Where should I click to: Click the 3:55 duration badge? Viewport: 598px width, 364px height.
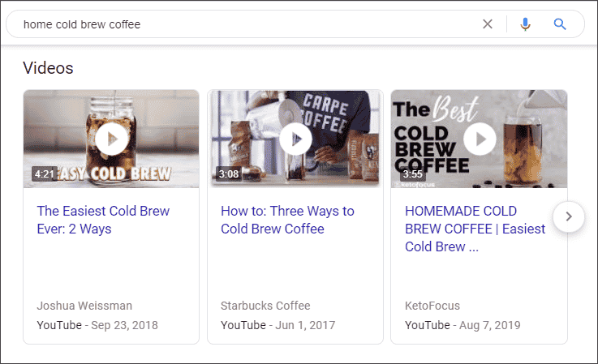[413, 173]
